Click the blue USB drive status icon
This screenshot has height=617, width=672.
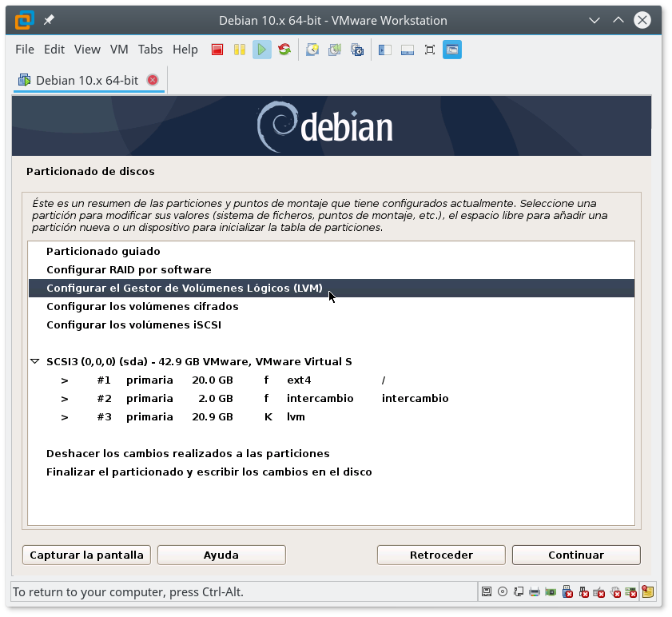pyautogui.click(x=567, y=592)
